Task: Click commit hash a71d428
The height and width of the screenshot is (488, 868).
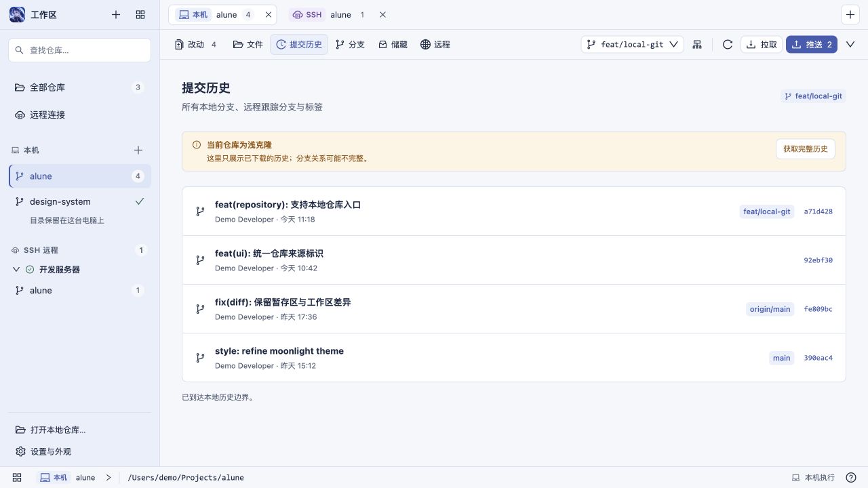Action: (x=818, y=211)
